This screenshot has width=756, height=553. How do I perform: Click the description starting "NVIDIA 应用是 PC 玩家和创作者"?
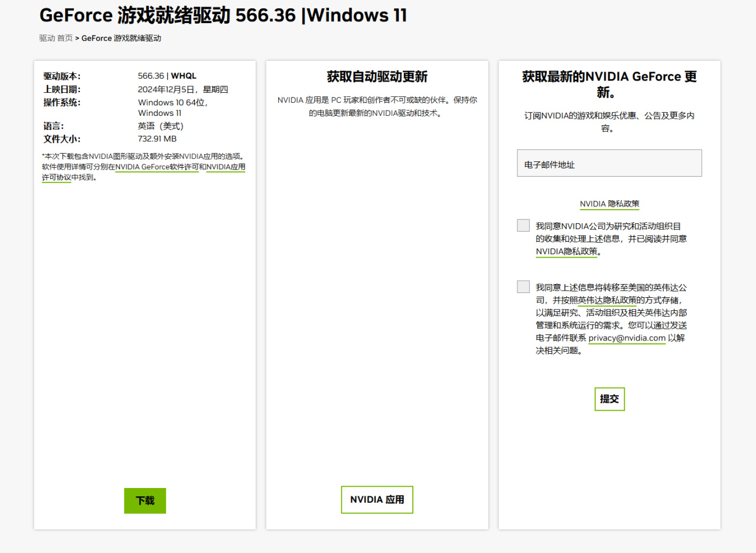[377, 106]
